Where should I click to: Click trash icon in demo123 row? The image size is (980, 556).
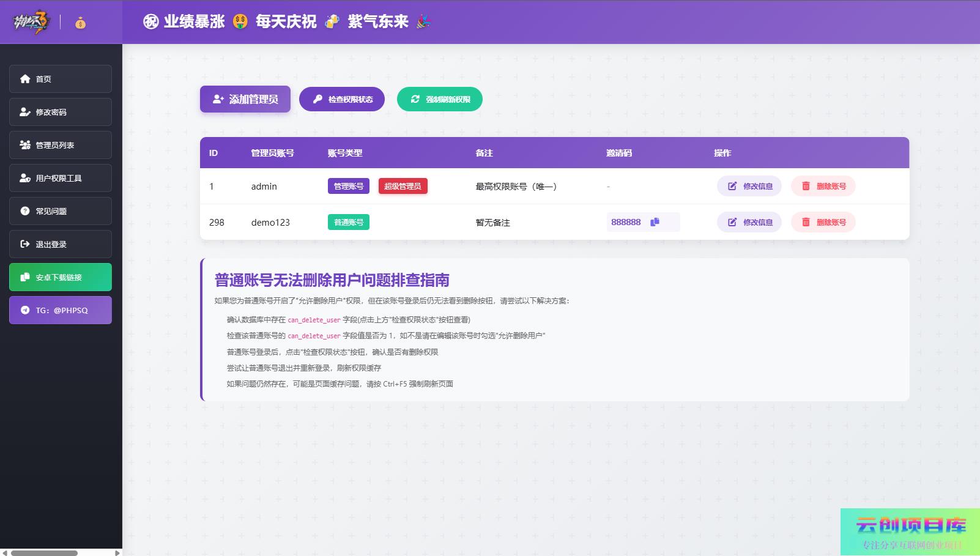point(806,222)
